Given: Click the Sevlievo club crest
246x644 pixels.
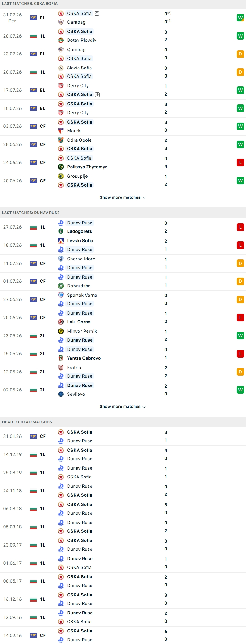Looking at the screenshot, I should click(61, 394).
